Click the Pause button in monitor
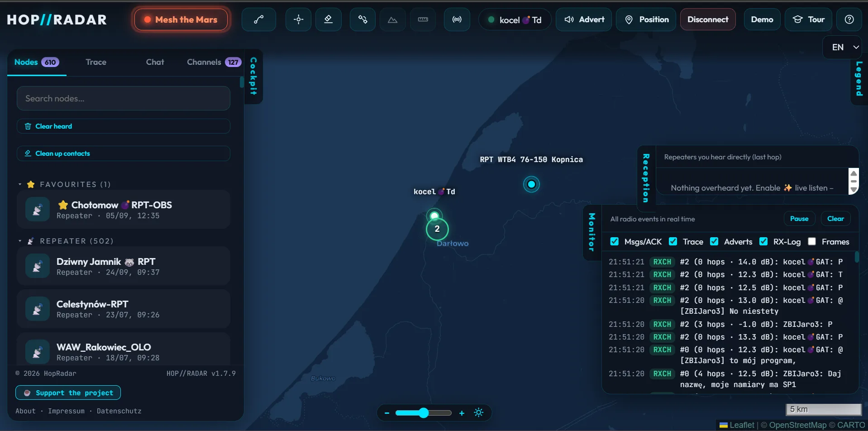The height and width of the screenshot is (431, 868). point(799,219)
